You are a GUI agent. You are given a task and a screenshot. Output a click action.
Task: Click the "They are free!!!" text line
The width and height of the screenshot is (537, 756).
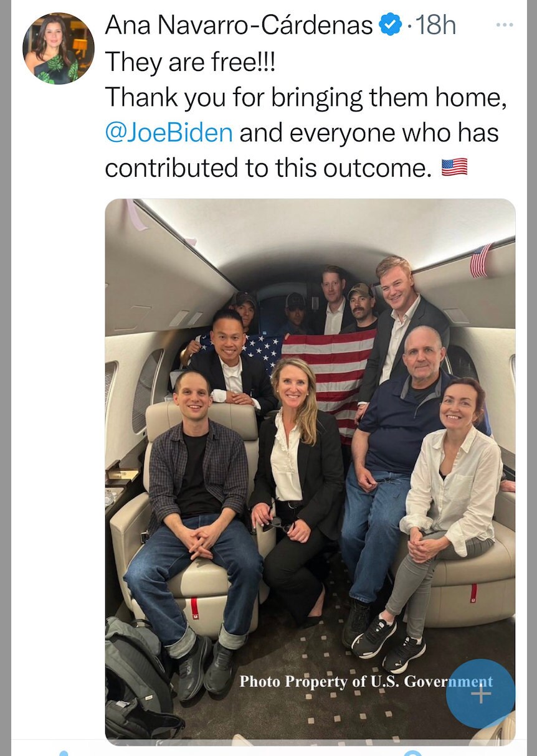(189, 62)
